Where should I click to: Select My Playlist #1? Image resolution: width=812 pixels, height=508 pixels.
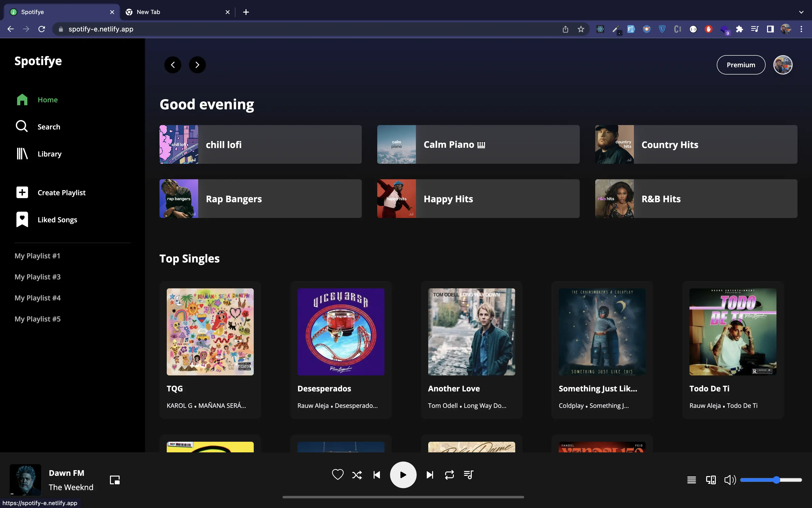point(37,256)
